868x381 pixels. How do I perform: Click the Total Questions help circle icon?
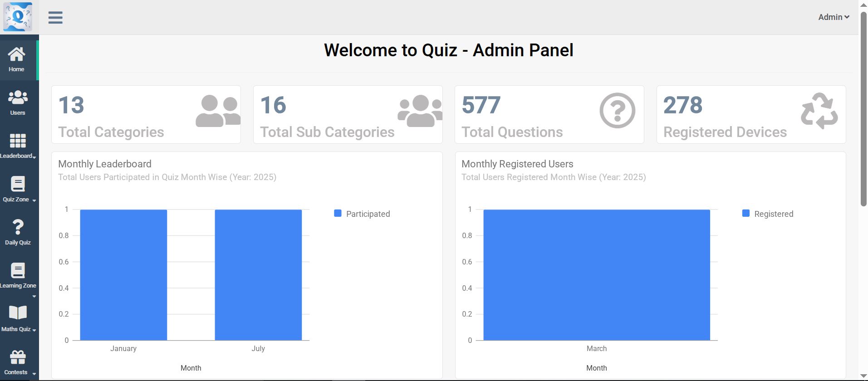tap(617, 111)
